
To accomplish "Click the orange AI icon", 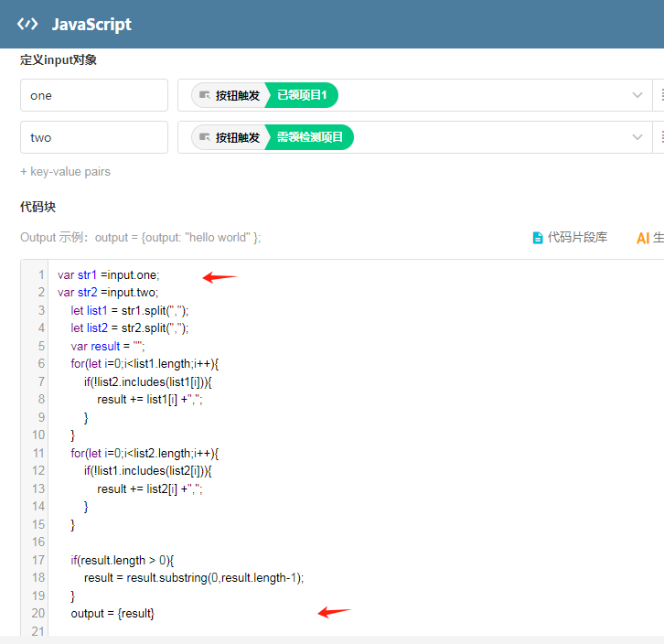I will pyautogui.click(x=642, y=238).
